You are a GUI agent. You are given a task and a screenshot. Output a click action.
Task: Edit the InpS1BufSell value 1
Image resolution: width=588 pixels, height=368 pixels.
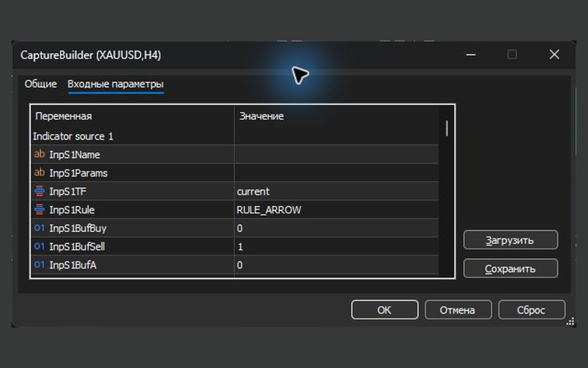tap(336, 247)
